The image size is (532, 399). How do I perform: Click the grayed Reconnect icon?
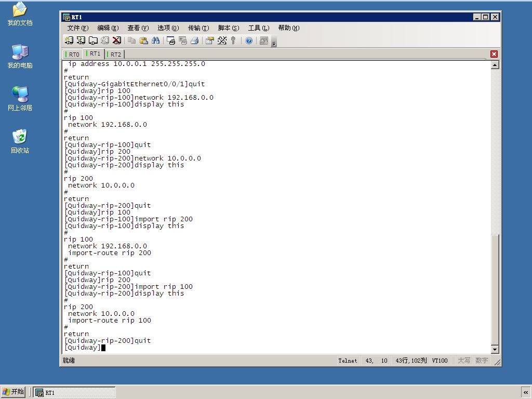105,41
